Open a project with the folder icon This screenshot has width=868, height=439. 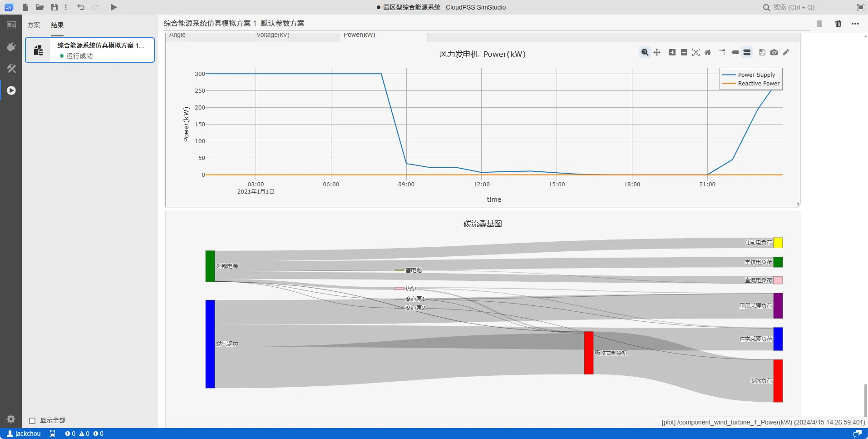click(40, 7)
